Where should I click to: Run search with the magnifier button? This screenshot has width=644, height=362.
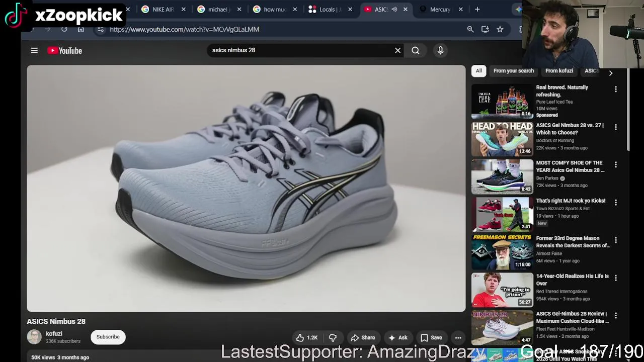(416, 50)
